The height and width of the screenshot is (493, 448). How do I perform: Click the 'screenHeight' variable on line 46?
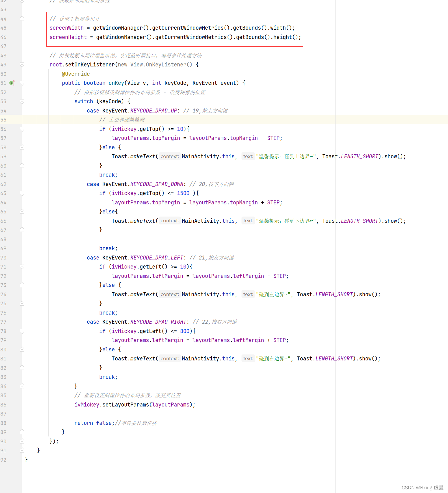[68, 37]
